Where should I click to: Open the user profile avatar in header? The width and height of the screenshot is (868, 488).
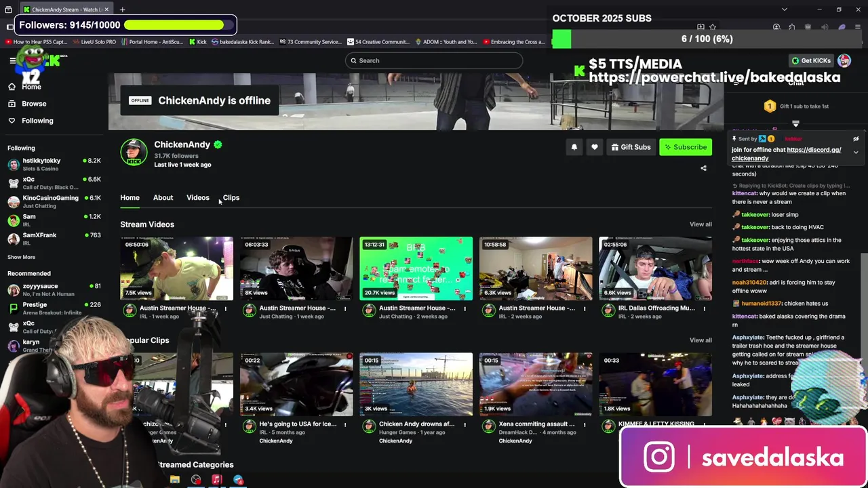844,60
